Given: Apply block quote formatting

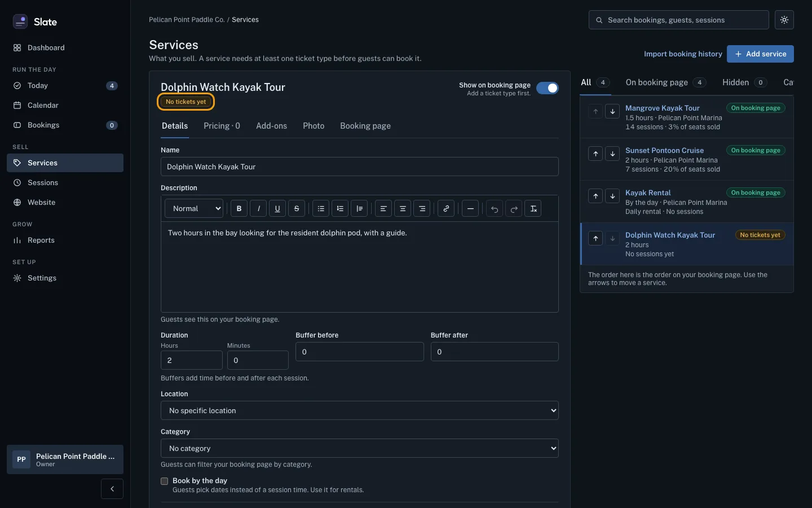Looking at the screenshot, I should click(359, 209).
